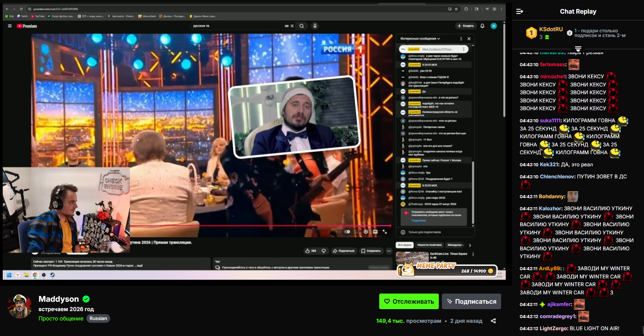Open the YouTube account avatar menu

point(494,26)
